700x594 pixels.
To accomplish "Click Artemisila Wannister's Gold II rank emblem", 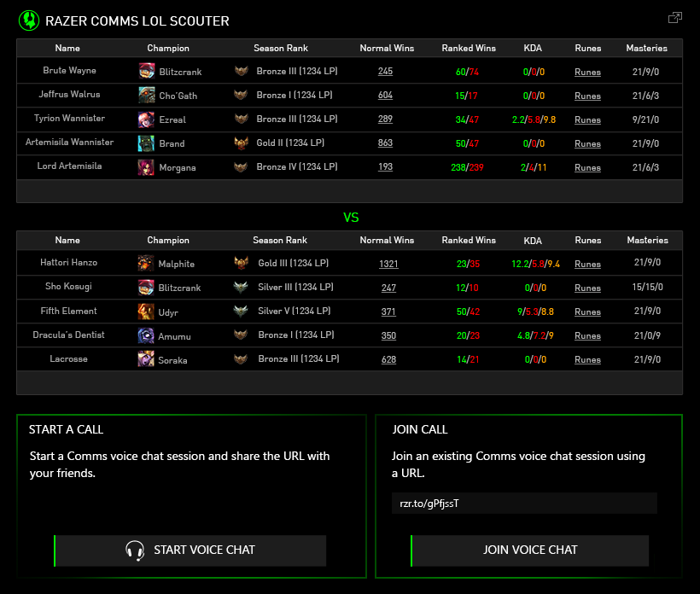I will [x=242, y=143].
